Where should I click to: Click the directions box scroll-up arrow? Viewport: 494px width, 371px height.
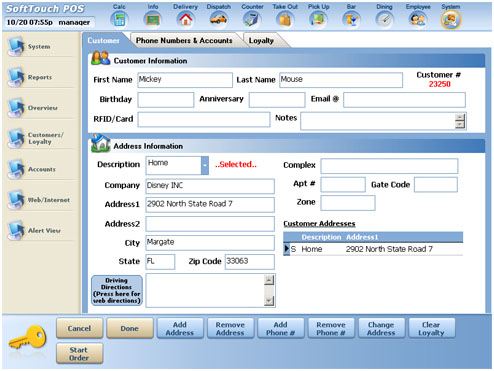pos(269,280)
